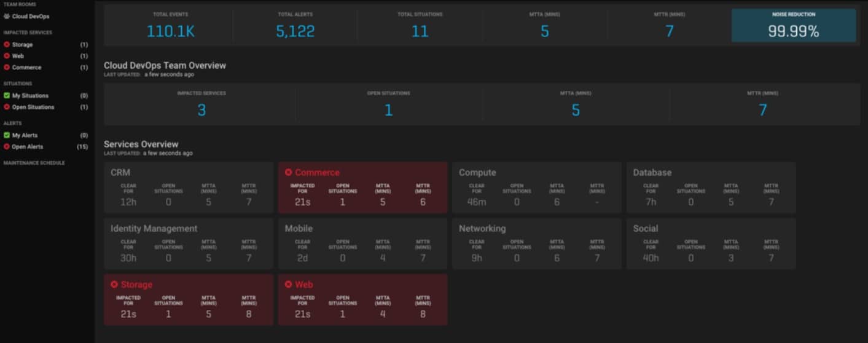Click Networking clear-for value 9h
This screenshot has height=343, width=868.
pyautogui.click(x=477, y=258)
